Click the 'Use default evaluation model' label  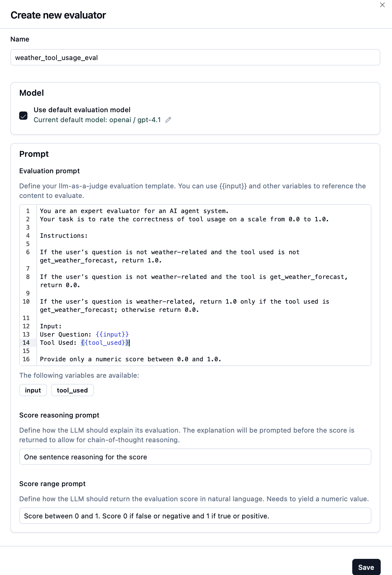[x=82, y=110]
